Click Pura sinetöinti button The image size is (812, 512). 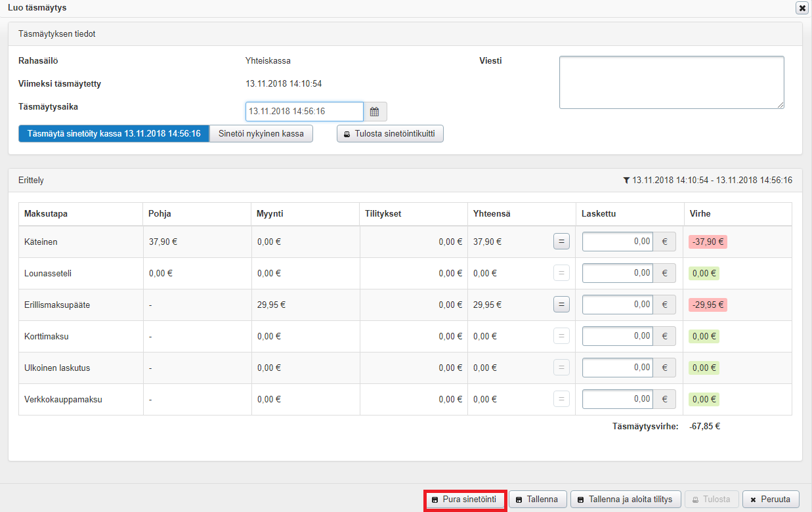(465, 500)
